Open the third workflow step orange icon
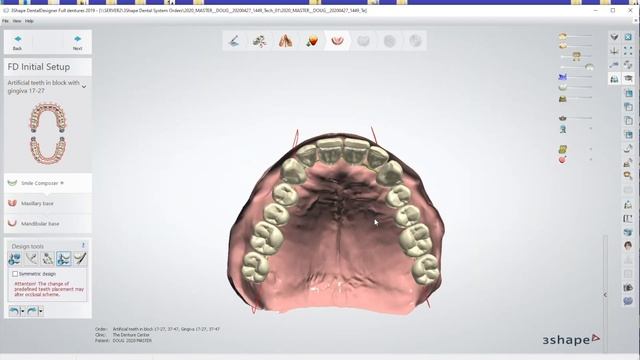 click(286, 41)
